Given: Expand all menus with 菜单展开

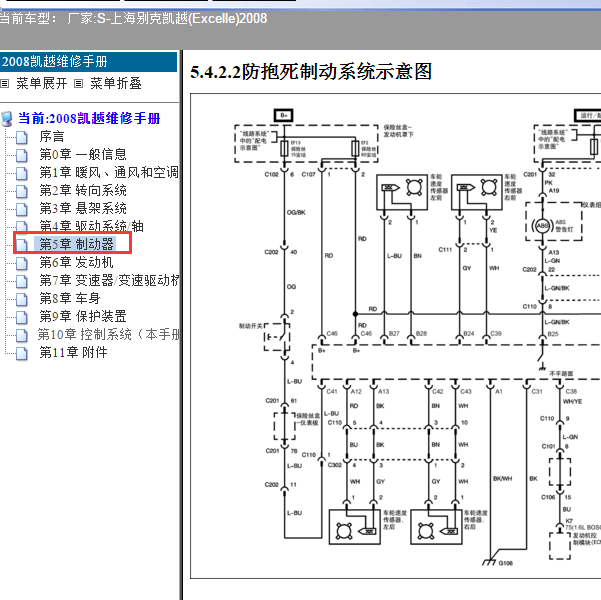Looking at the screenshot, I should click(41, 84).
